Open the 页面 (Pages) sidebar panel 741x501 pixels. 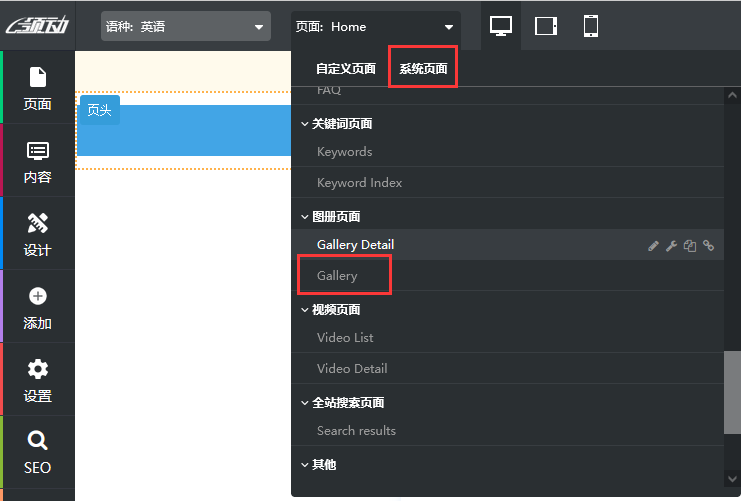click(x=37, y=88)
